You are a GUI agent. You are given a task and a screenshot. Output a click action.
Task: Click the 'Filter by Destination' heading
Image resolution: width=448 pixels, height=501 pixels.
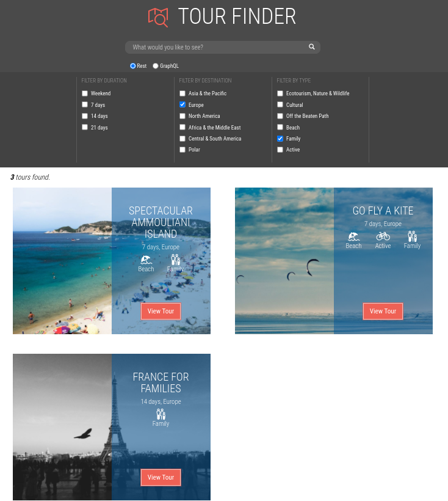205,81
